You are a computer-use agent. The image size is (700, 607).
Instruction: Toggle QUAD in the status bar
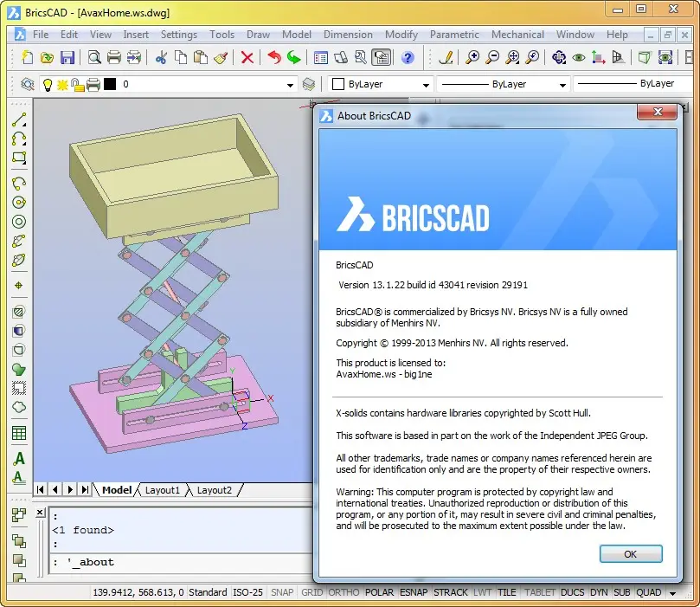pos(649,592)
